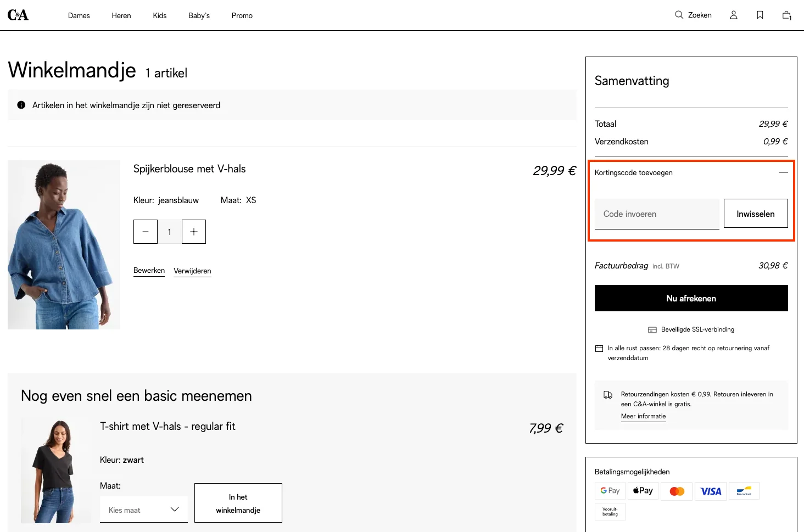
Task: Click the C&A logo
Action: tap(18, 14)
